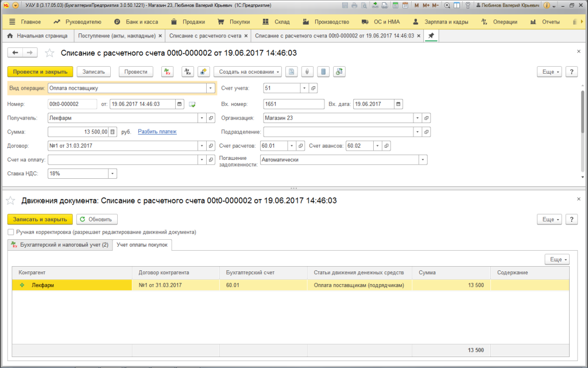
Task: Click the panel layout icon in title bar
Action: point(457,6)
